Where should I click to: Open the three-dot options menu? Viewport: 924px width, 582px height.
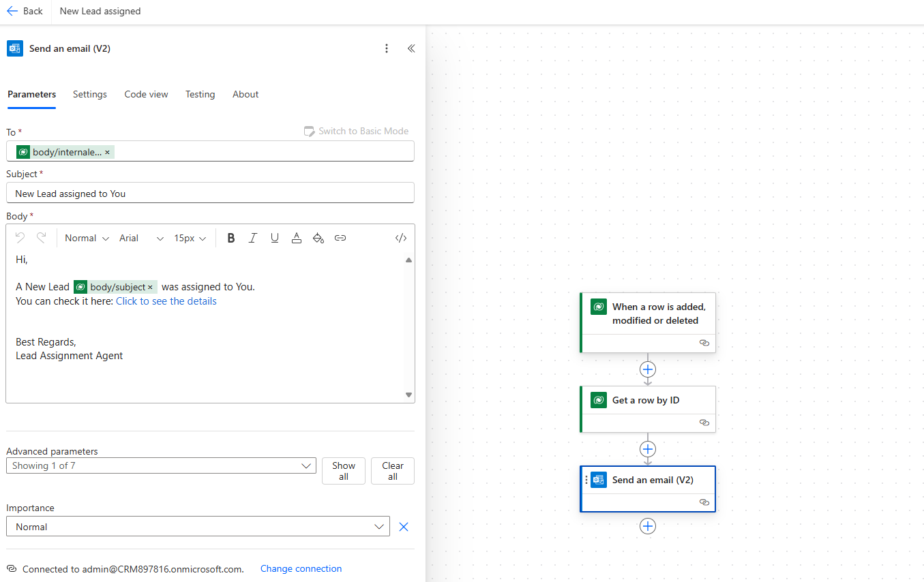387,48
